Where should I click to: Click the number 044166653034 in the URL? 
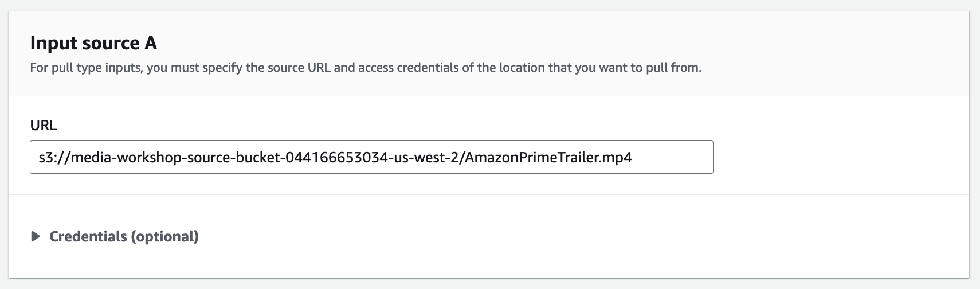334,157
